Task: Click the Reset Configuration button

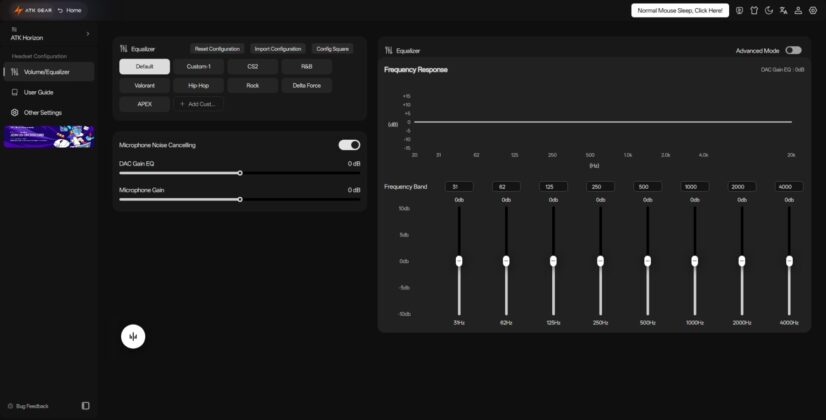Action: tap(217, 48)
